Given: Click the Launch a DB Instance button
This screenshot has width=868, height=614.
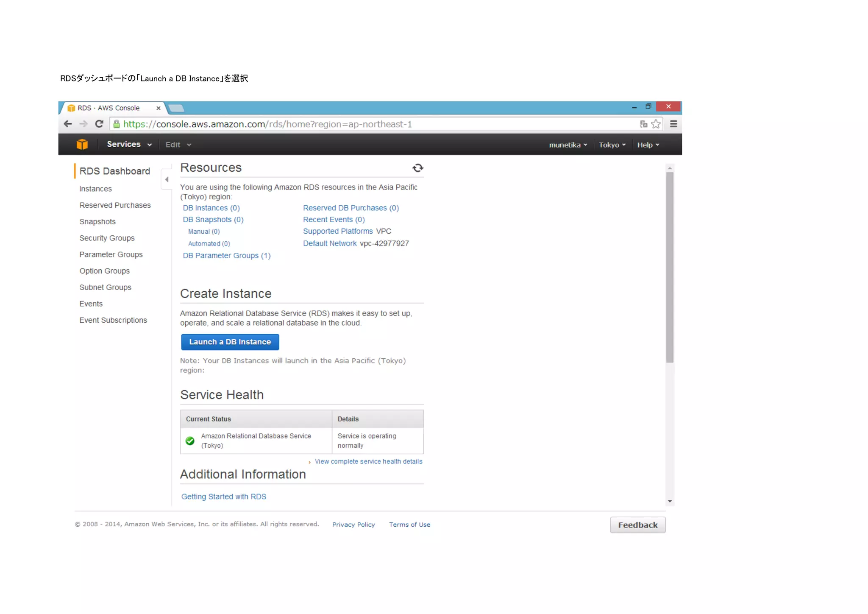Looking at the screenshot, I should coord(230,342).
